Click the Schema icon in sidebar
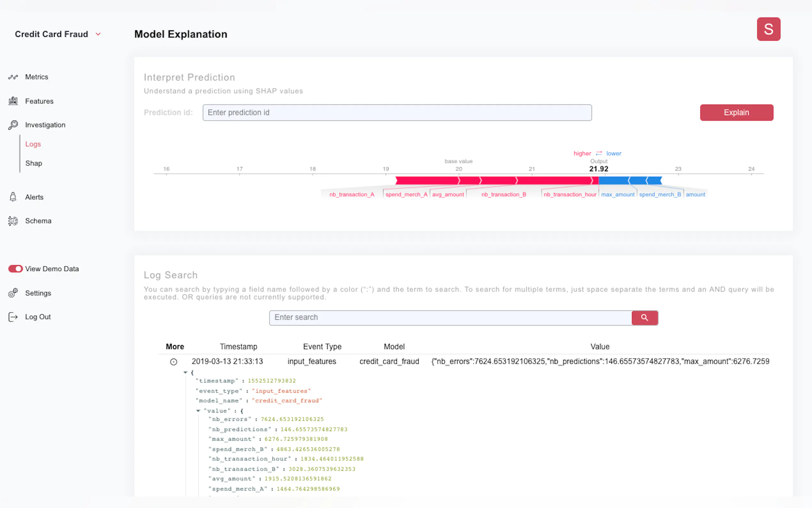The height and width of the screenshot is (508, 812). coord(13,221)
